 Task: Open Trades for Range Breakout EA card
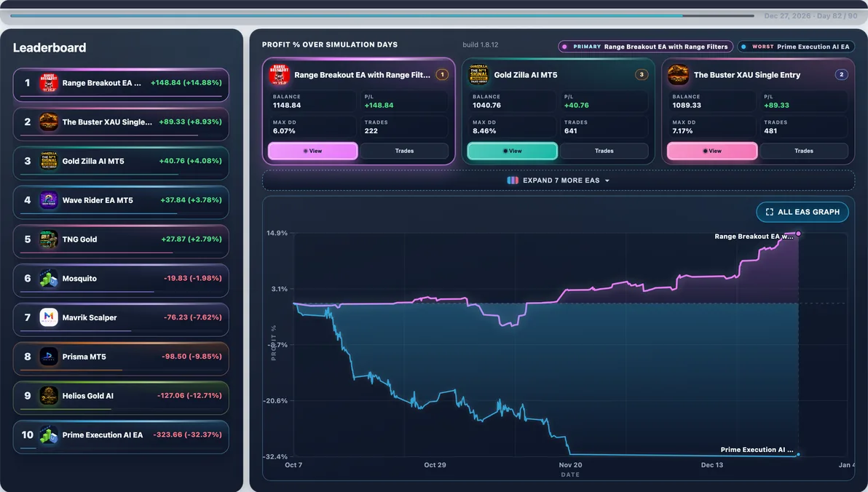pyautogui.click(x=404, y=151)
